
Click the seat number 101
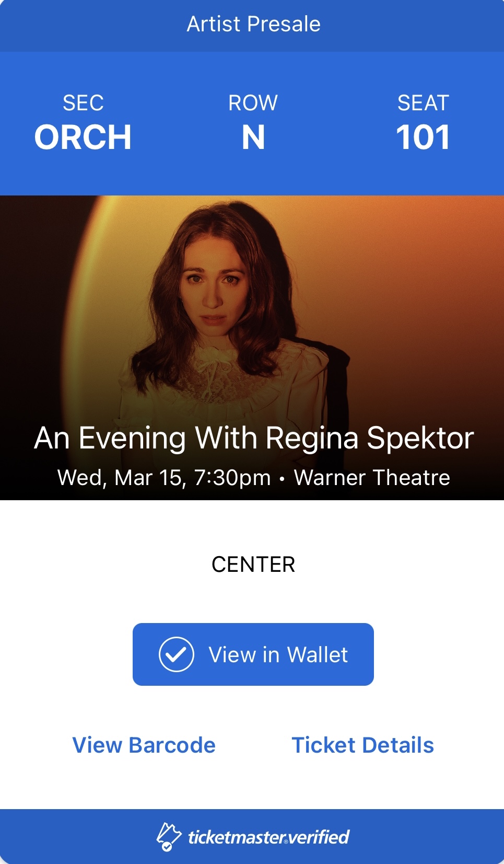[x=423, y=137]
